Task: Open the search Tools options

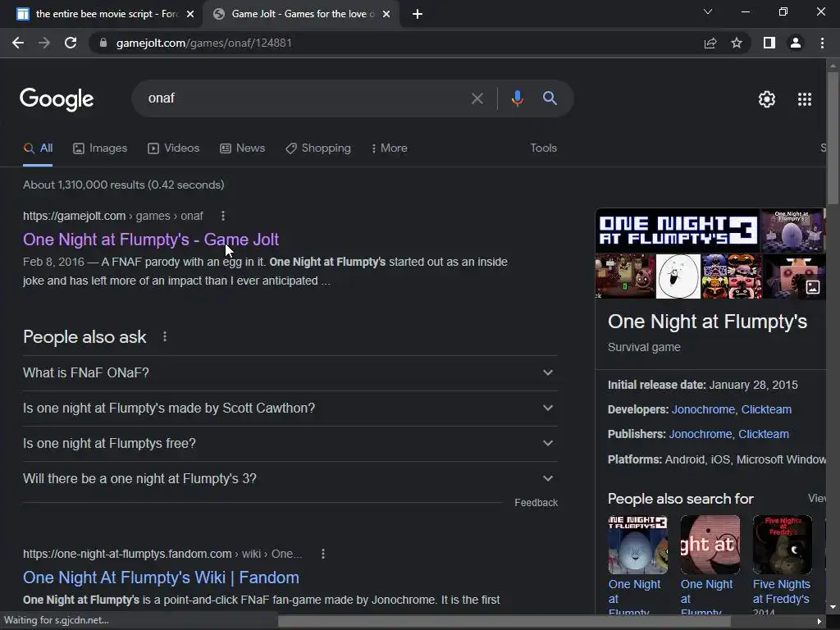Action: click(543, 148)
